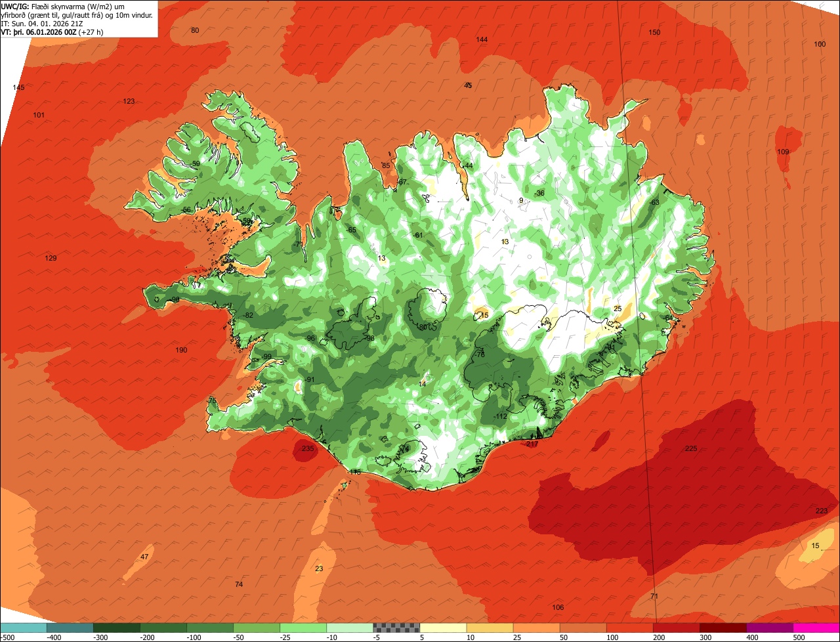Click the map value '235' off the southwest coast
The image size is (840, 642).
pyautogui.click(x=308, y=449)
